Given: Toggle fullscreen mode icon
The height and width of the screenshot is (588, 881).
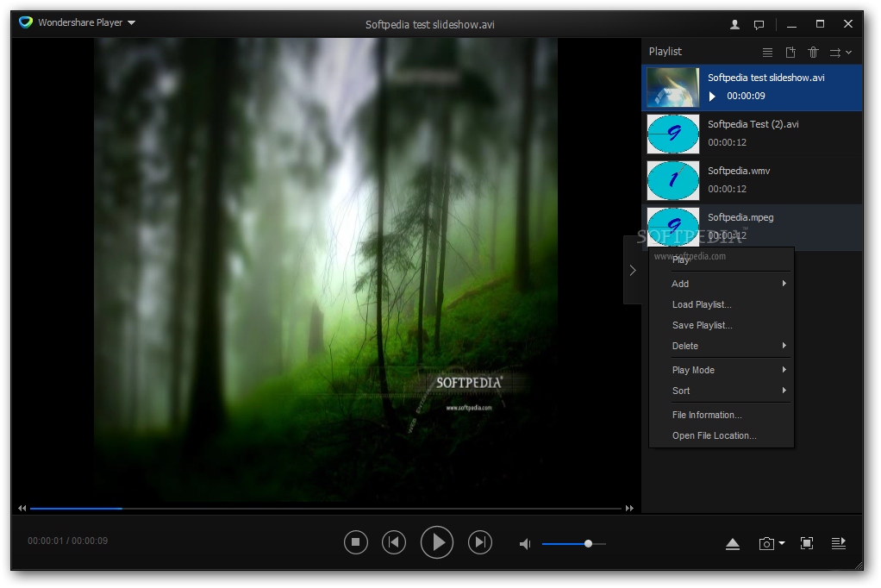Looking at the screenshot, I should click(x=807, y=543).
